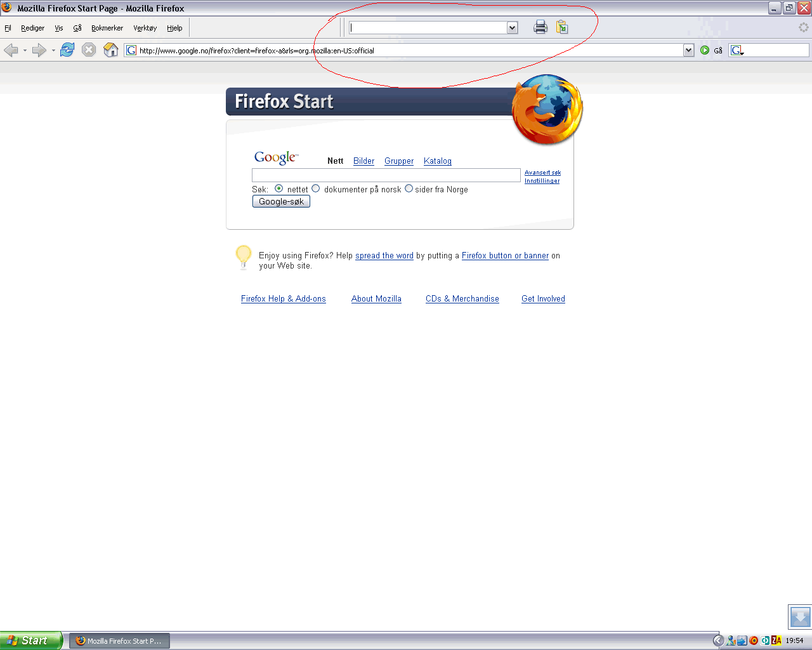
Task: Open the MSN Messenger tray icon
Action: [731, 640]
